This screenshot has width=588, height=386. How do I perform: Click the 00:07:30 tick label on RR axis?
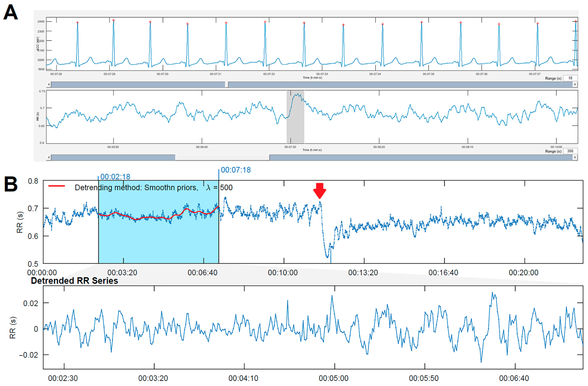pyautogui.click(x=290, y=147)
